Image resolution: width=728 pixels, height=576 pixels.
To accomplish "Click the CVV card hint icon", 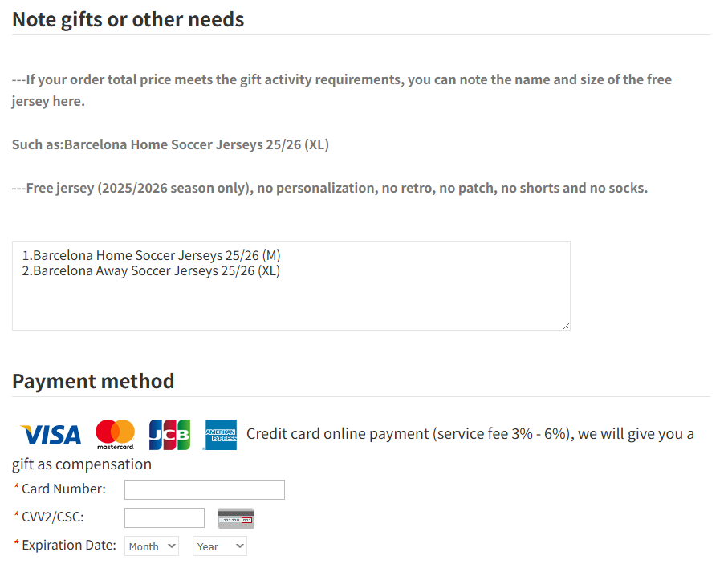I will click(x=236, y=519).
